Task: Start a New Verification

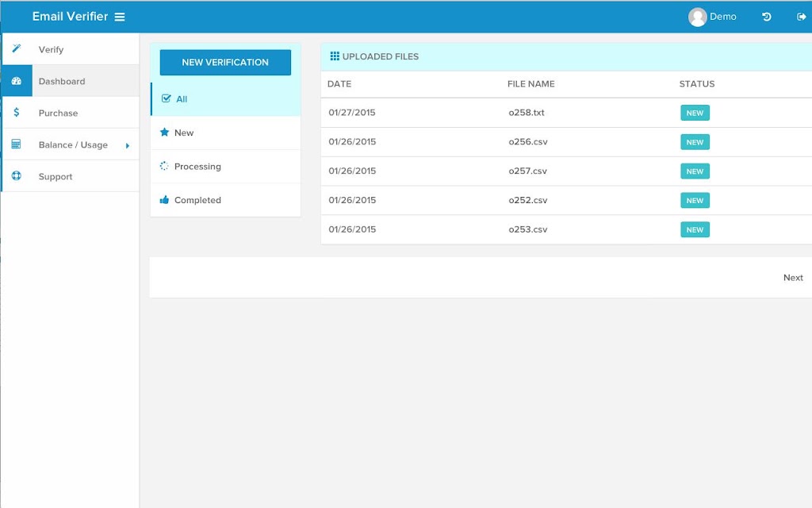Action: (225, 62)
